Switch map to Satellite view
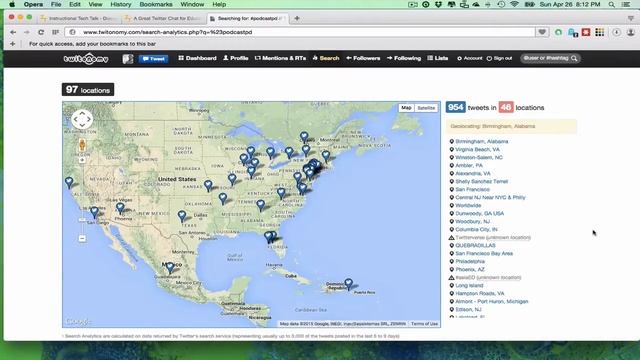Image resolution: width=640 pixels, height=360 pixels. (426, 108)
